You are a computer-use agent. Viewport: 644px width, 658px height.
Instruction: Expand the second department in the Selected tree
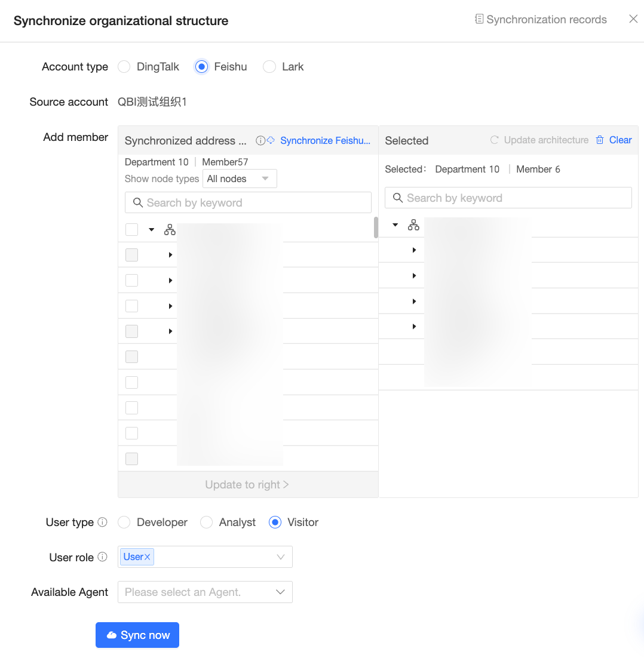[x=414, y=276]
